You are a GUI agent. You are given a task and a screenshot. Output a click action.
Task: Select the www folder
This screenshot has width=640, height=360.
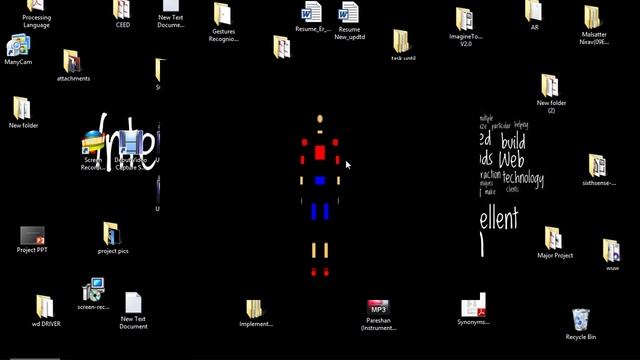pos(611,251)
